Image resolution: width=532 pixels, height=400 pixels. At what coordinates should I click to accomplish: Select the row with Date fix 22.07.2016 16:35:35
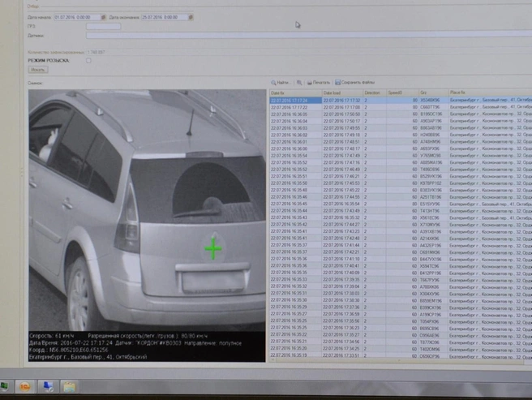pyautogui.click(x=401, y=273)
